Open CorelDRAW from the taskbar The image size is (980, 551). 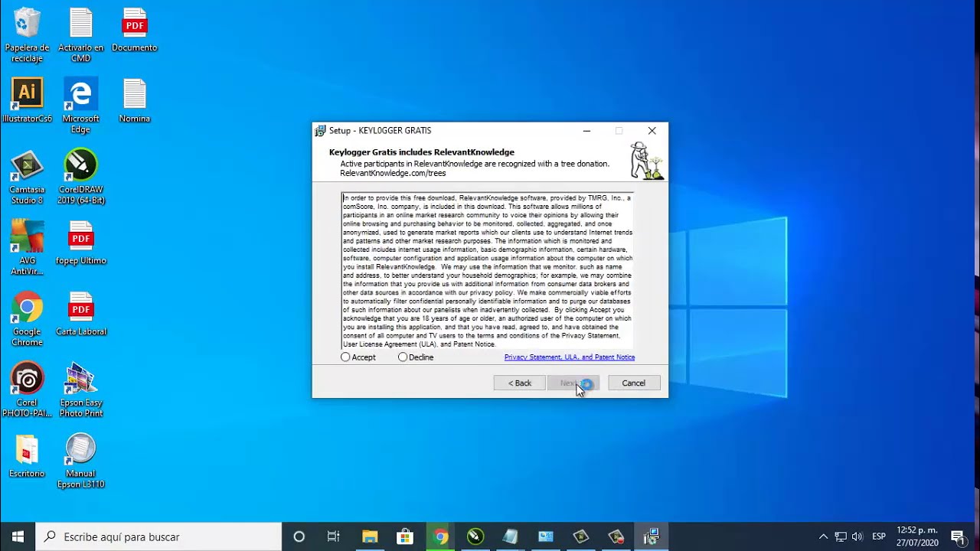475,536
